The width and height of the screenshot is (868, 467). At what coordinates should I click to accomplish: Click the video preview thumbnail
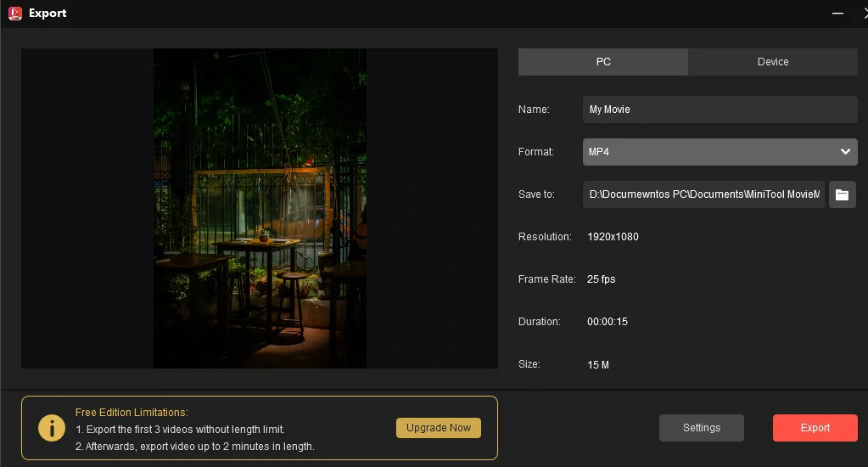pyautogui.click(x=260, y=208)
